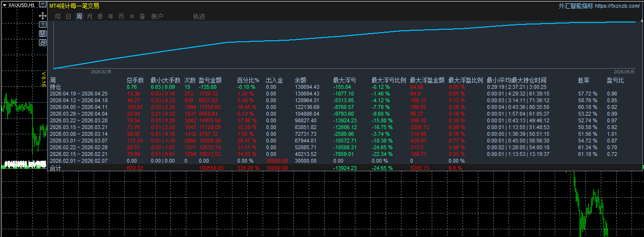644x237 pixels.
Task: Click max floating profit 5205.73 in 03.15 row
Action: [420, 127]
